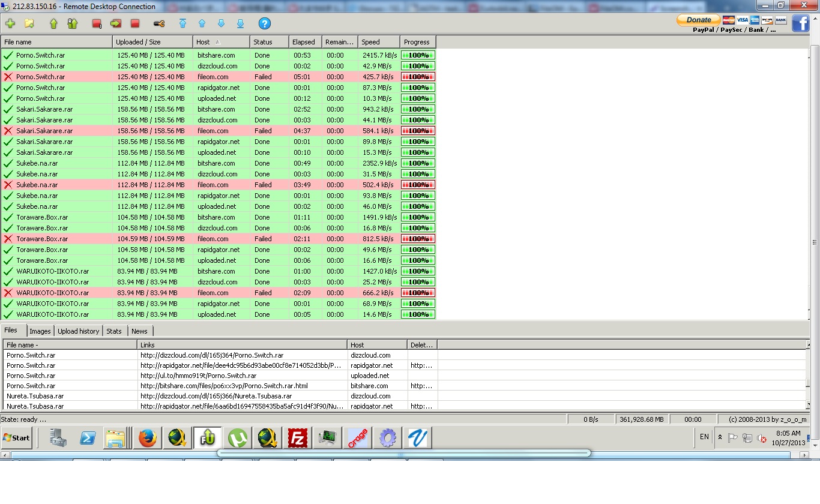
Task: Click the red X on WARUIKOTO-IIKOTO.rar failed row
Action: (8, 293)
